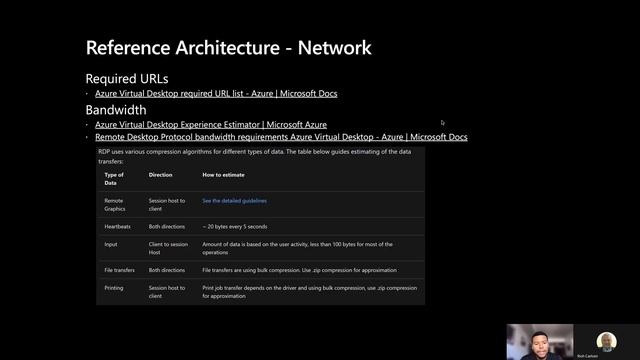Screen dimensions: 640x360
Task: Select the slide title 'Reference Architecture - Network'
Action: (229, 48)
